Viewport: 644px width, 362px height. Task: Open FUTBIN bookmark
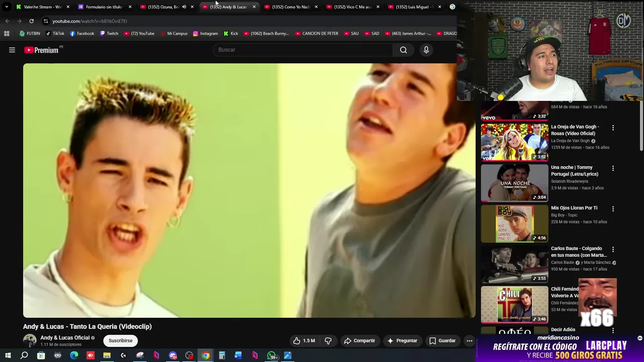[30, 34]
